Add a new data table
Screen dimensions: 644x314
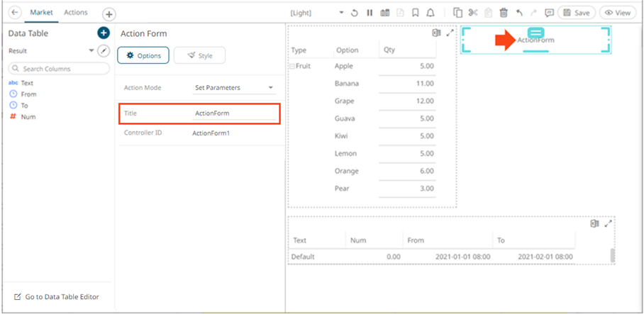click(x=104, y=33)
